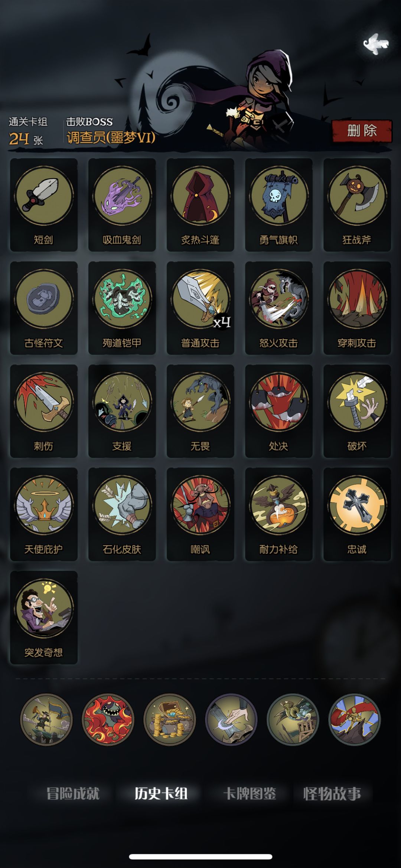The height and width of the screenshot is (868, 401).
Task: View the 勇气旗帜 skull banner card
Action: pos(279,205)
